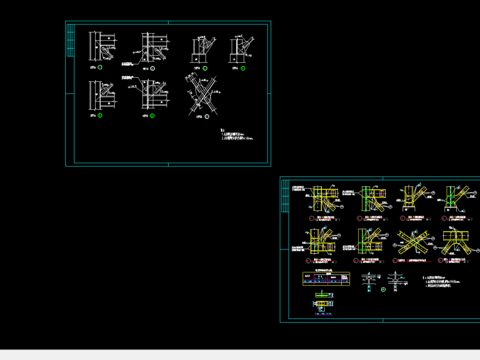Click green circle under upper sheet's bottom-middle detail
Image resolution: width=480 pixels, height=360 pixels.
pyautogui.click(x=152, y=116)
